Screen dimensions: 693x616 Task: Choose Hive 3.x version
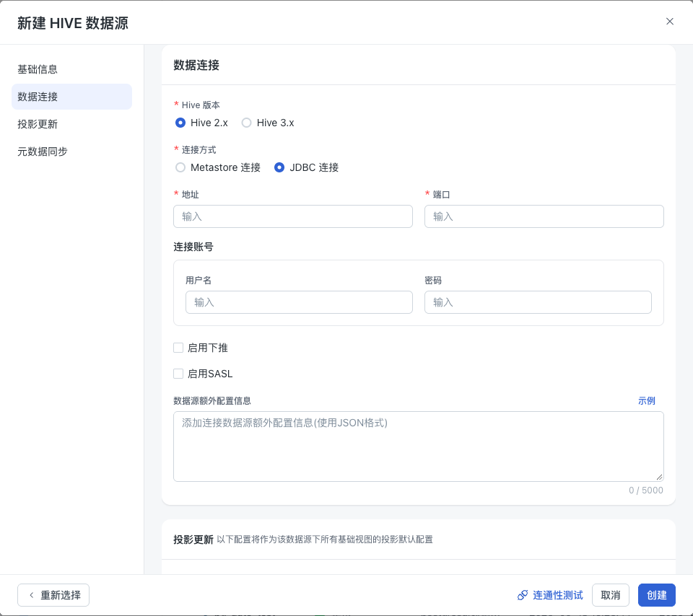[x=247, y=123]
